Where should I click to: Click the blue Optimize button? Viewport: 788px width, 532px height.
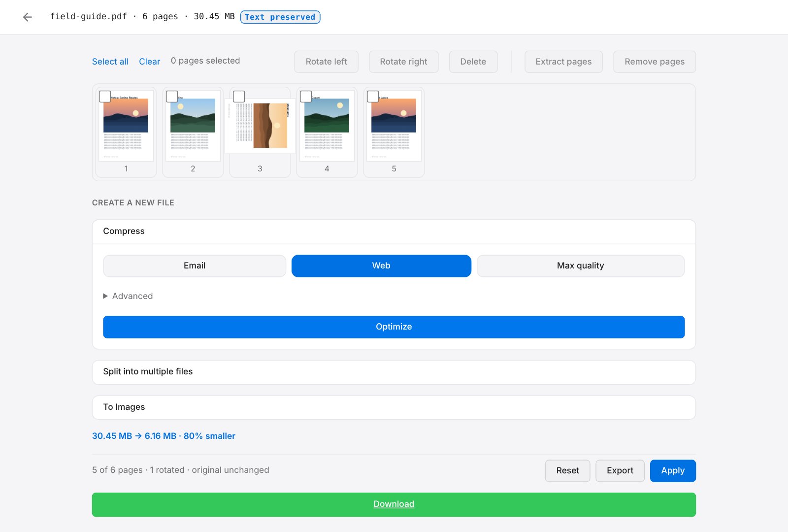(394, 327)
